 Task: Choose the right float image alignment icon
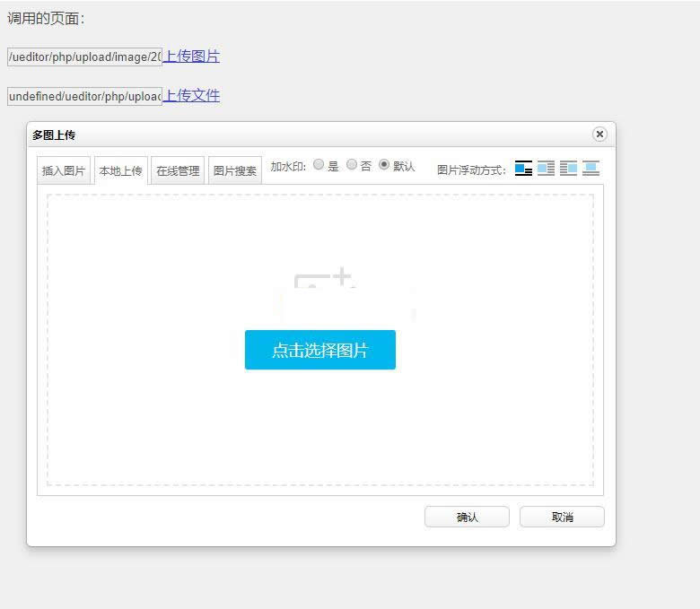(568, 169)
